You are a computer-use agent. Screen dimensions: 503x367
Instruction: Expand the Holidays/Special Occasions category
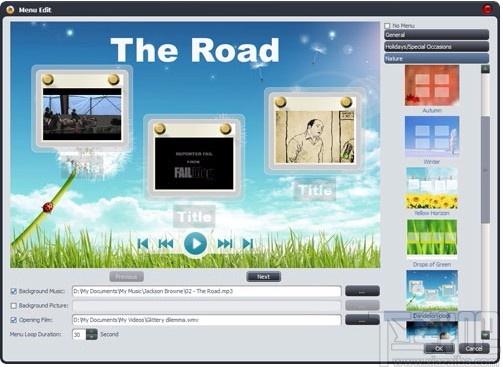436,46
